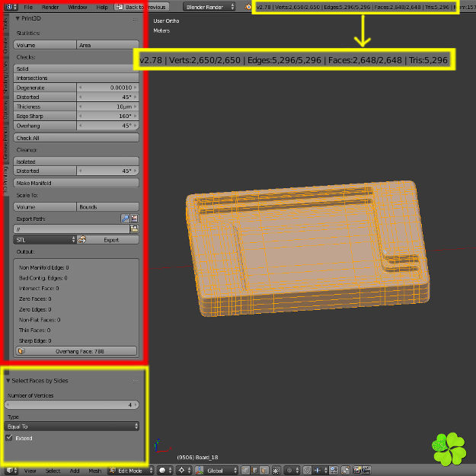The height and width of the screenshot is (476, 476).
Task: Click the Scale To Volume button
Action: (x=45, y=206)
